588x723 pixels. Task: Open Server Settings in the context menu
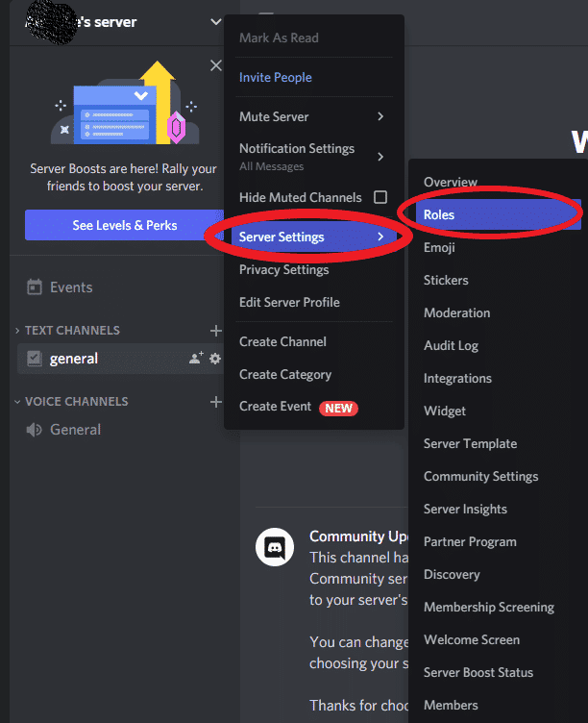click(x=313, y=237)
